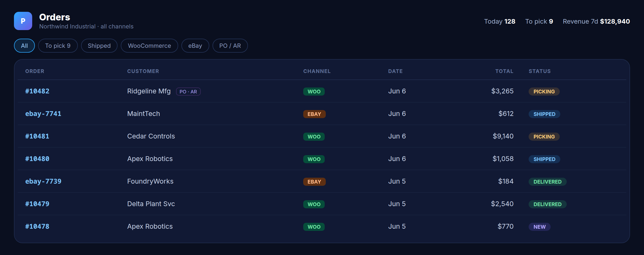Click the CUSTOMER column header
Viewport: 644px width, 255px height.
click(143, 71)
